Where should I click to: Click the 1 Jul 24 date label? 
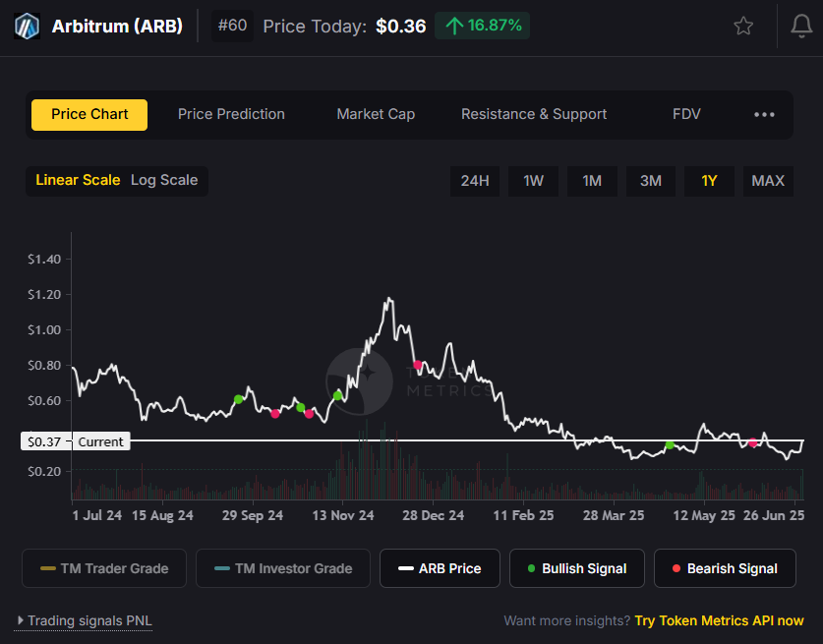[97, 516]
